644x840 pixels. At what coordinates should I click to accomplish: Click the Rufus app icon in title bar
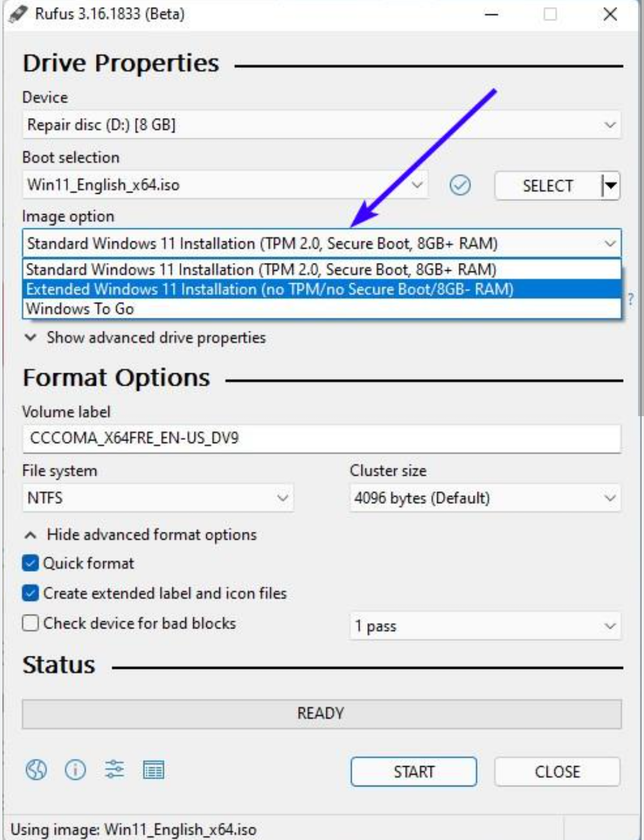tap(18, 14)
